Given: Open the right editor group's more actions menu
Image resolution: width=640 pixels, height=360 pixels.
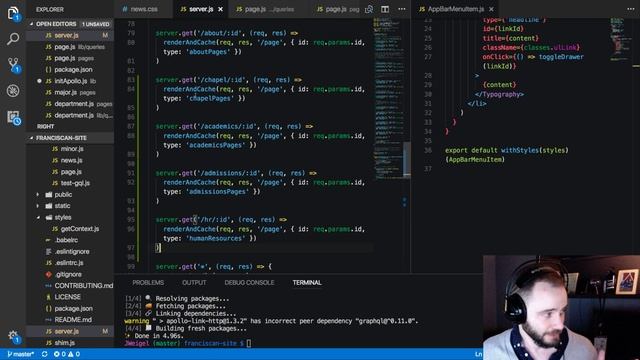Looking at the screenshot, I should [631, 9].
